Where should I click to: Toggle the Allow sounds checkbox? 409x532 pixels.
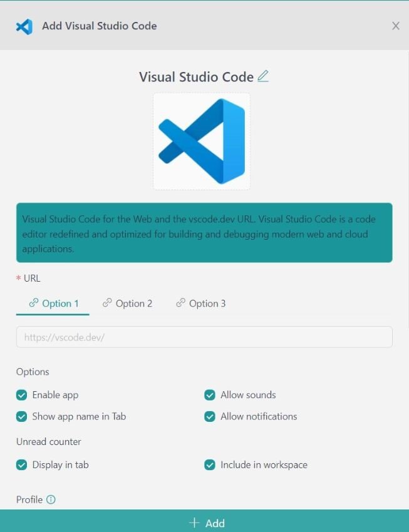210,395
